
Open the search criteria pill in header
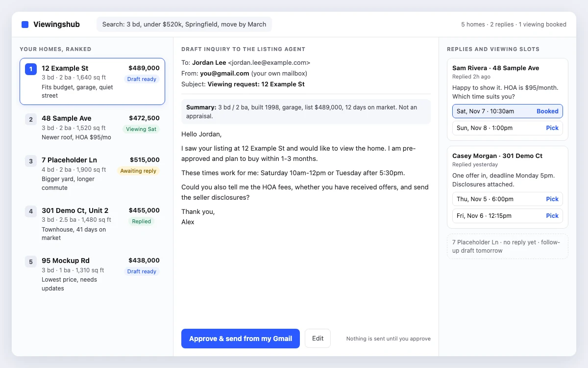click(184, 25)
